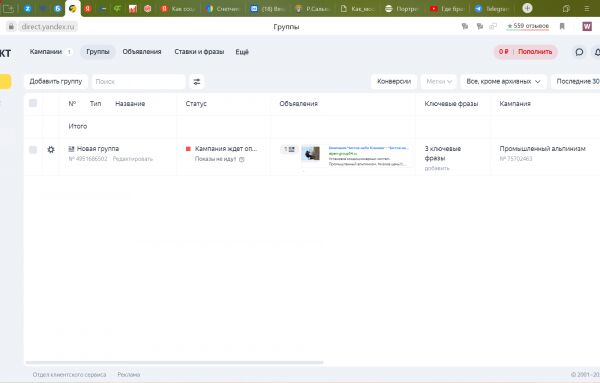Open the (18) Ве… browser tab
The height and width of the screenshot is (383, 600).
coord(268,8)
